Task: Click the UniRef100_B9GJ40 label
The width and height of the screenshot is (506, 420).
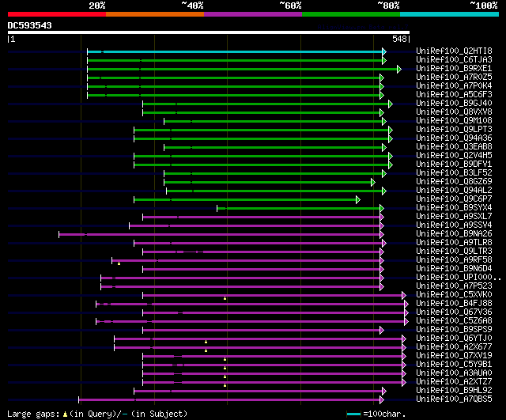Action: [x=454, y=104]
